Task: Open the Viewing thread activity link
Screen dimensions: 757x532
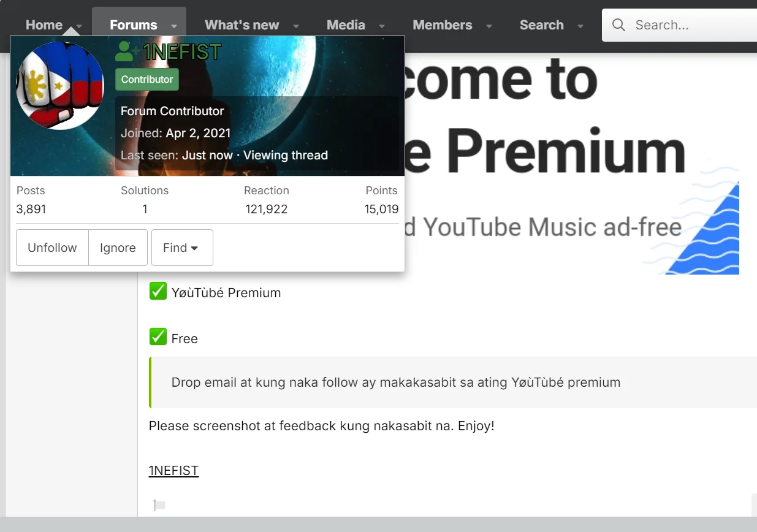Action: tap(286, 155)
